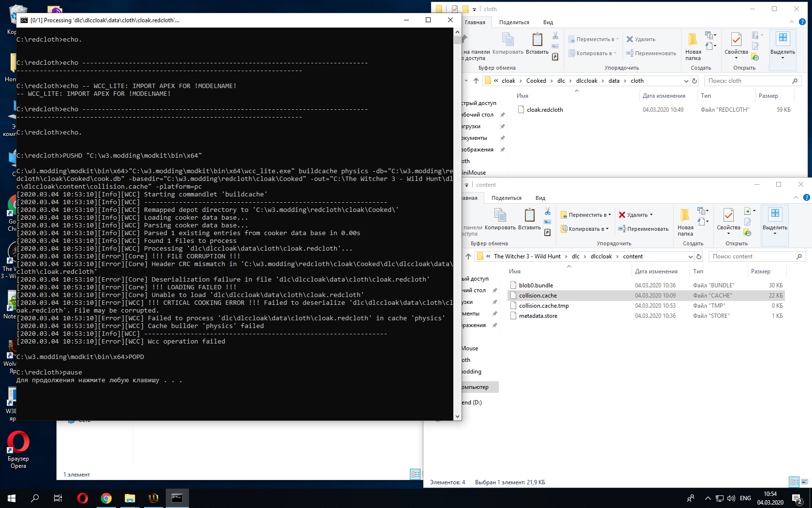Viewport: 812px width, 508px height.
Task: Click up-arrow navigation in content window
Action: tap(468, 256)
